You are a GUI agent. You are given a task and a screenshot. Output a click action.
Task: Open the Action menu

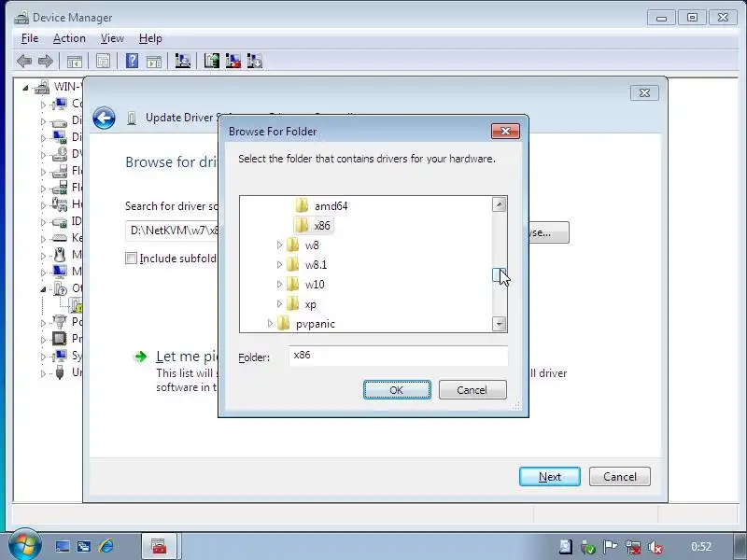click(x=69, y=38)
